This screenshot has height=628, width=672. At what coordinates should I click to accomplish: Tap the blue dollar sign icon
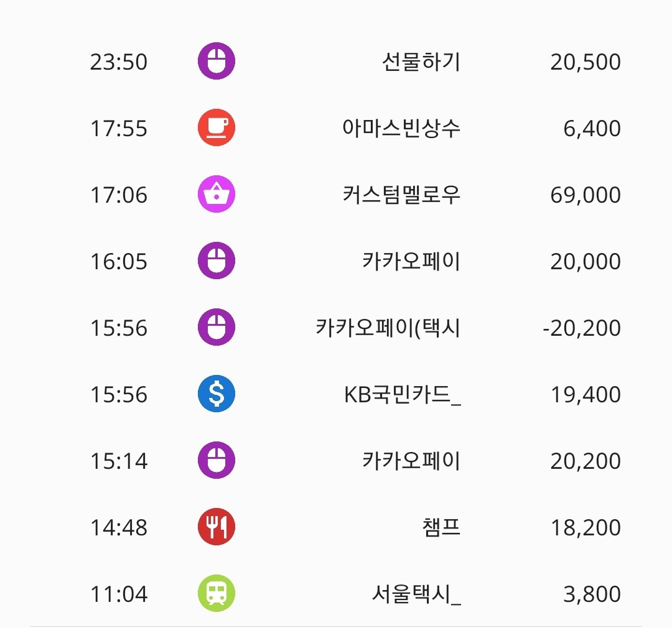(x=217, y=394)
